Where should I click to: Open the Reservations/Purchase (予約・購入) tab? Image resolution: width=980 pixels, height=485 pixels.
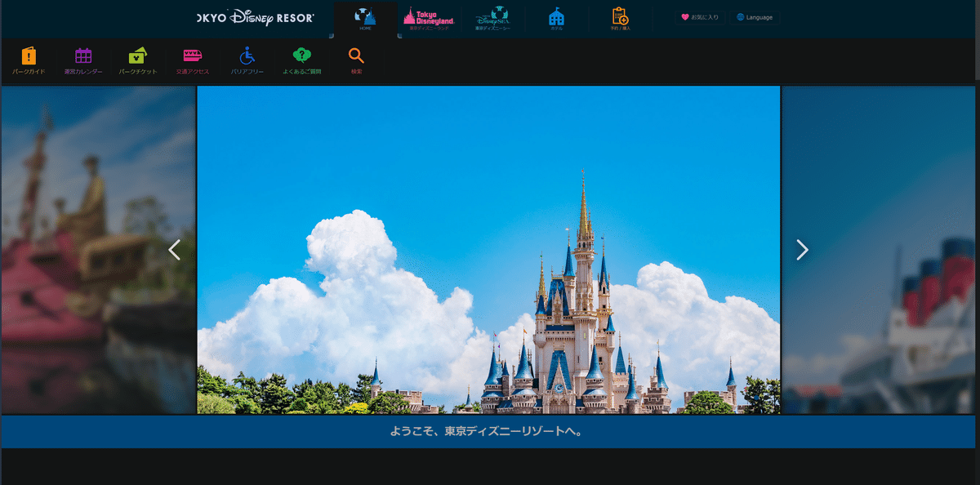[x=620, y=20]
